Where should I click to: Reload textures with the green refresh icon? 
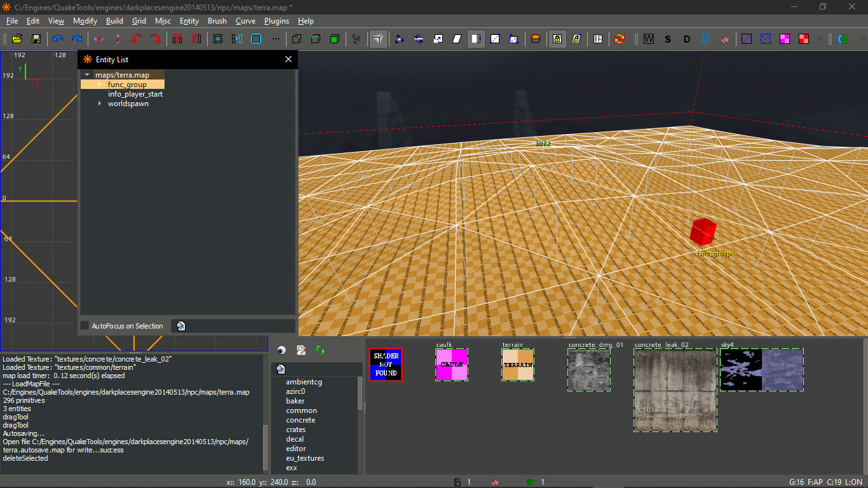[320, 350]
